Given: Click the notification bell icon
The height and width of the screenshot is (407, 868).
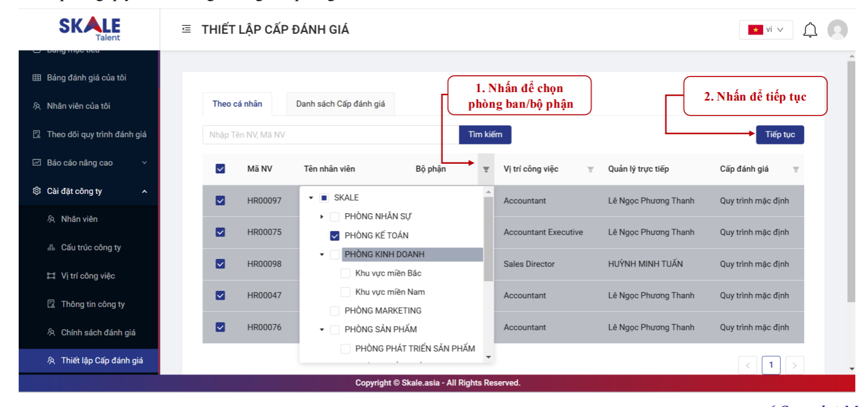Looking at the screenshot, I should [x=810, y=30].
